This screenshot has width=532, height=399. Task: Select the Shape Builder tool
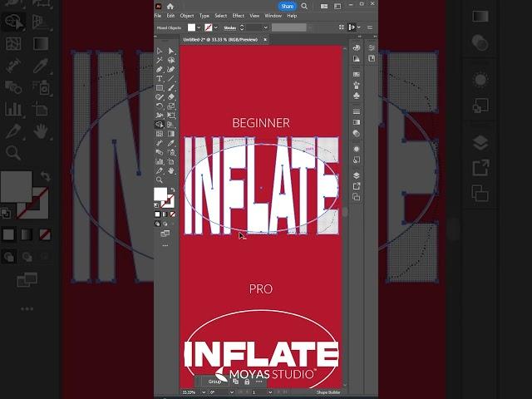tap(159, 125)
